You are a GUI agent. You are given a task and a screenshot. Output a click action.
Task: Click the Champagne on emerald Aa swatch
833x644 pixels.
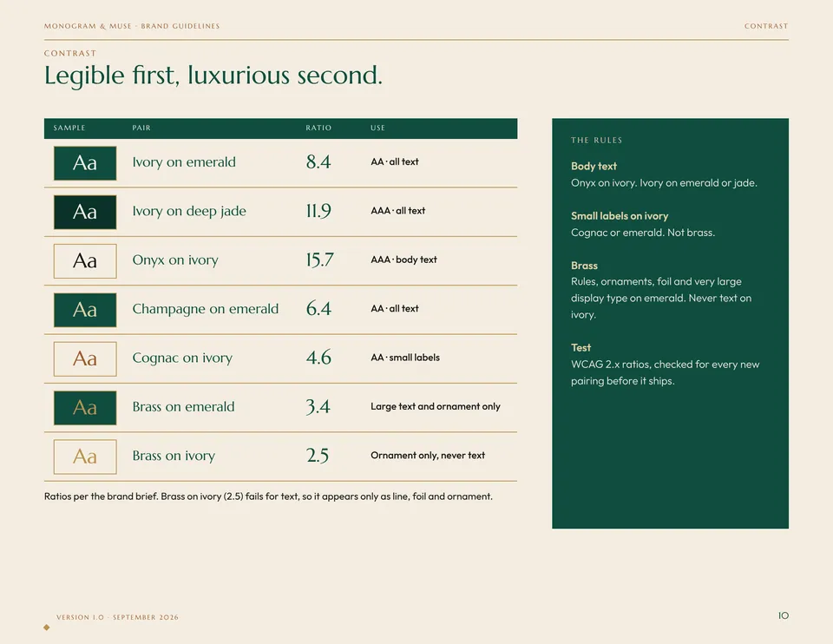click(x=85, y=310)
